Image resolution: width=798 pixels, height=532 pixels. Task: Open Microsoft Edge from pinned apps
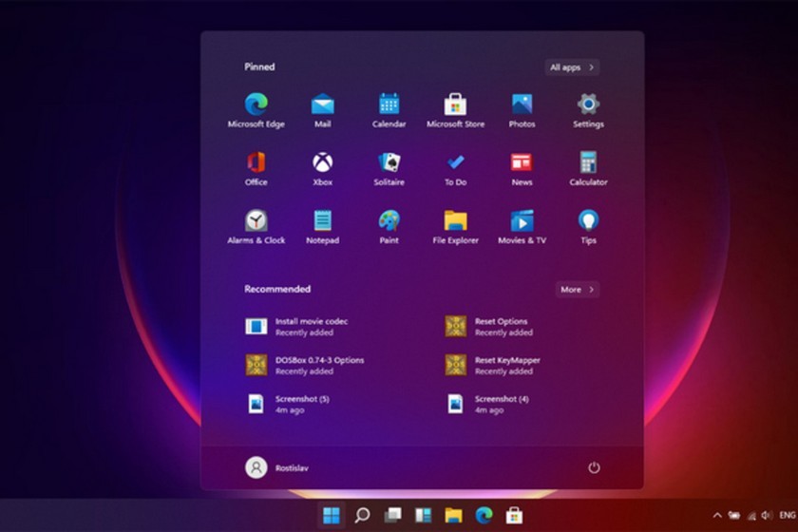point(256,110)
